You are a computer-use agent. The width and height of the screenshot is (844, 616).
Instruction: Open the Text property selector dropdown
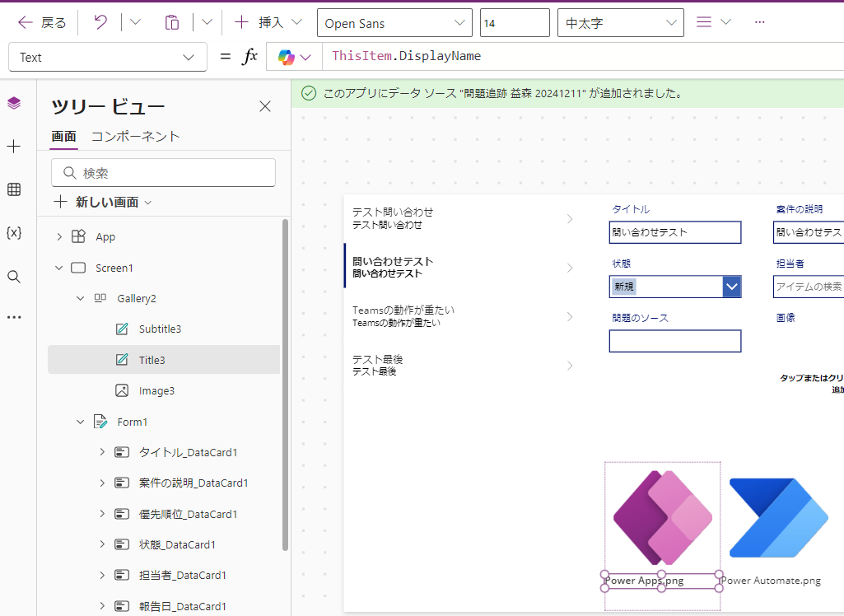click(108, 57)
